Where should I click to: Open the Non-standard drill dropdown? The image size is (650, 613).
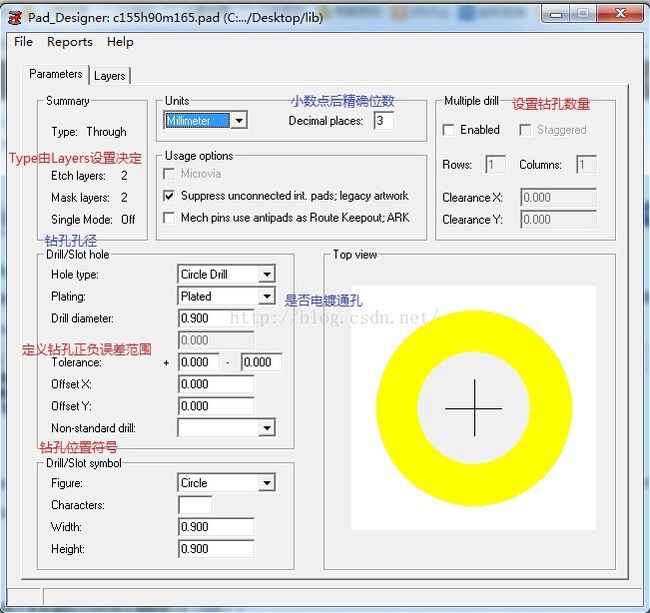click(226, 428)
